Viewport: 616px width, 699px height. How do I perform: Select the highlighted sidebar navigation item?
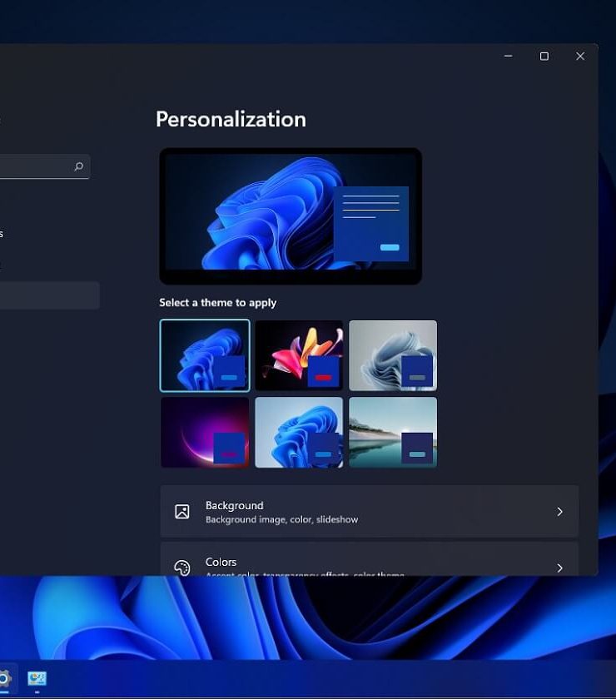[49, 295]
